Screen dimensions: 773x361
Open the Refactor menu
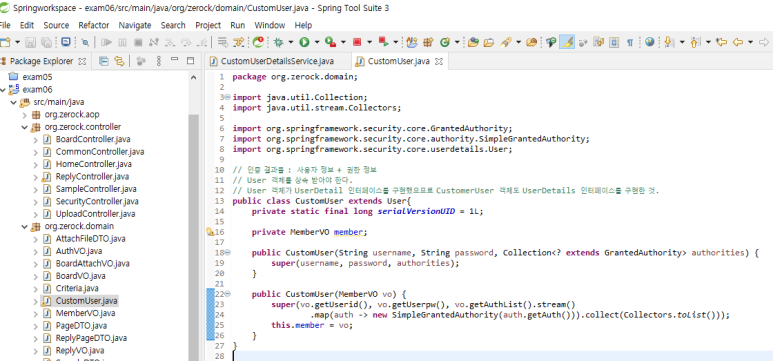tap(94, 25)
